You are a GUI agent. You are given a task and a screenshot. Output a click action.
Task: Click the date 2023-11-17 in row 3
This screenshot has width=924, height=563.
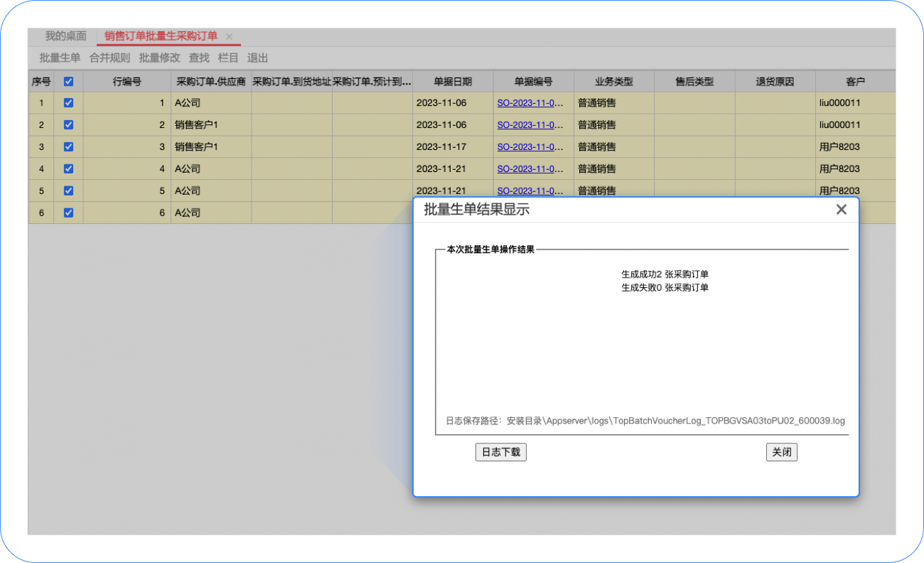[x=441, y=147]
